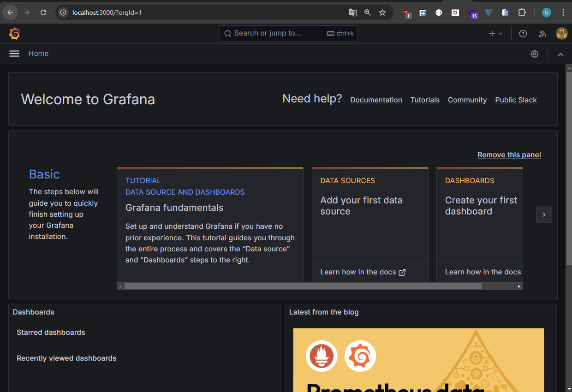Collapse the top search bar chevron
Screen dimensions: 572x392
pos(560,54)
